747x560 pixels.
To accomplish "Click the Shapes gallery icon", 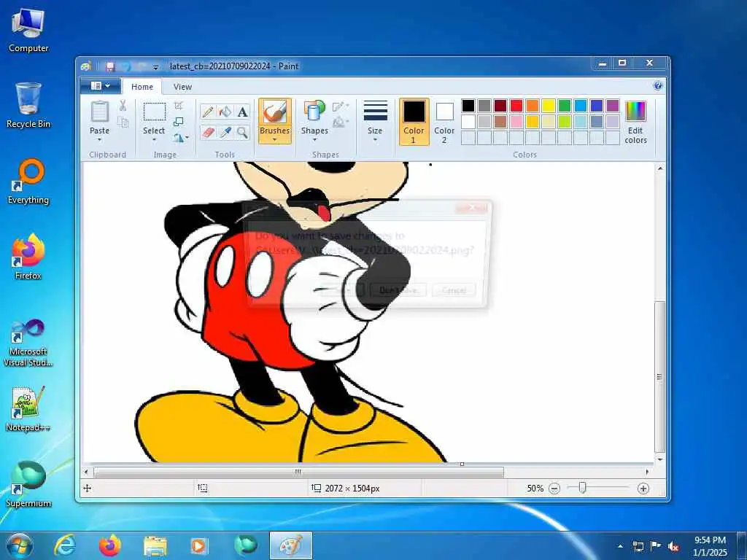I will [x=314, y=112].
